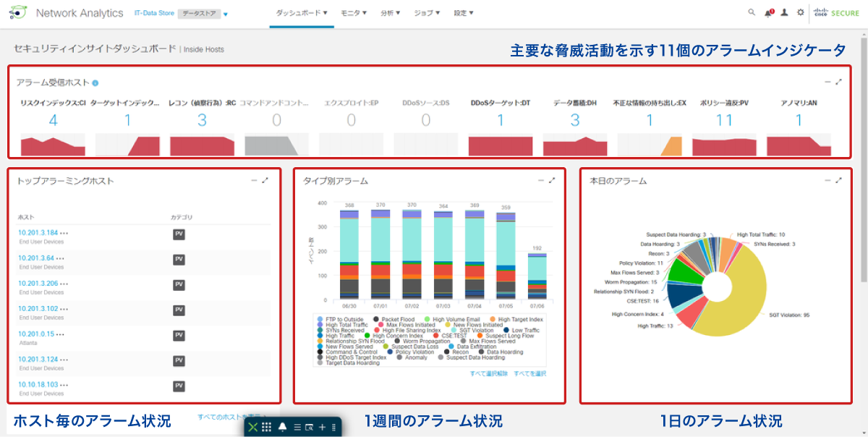Screen dimensions: 868x437
Task: Open the global settings gear icon
Action: coord(800,12)
